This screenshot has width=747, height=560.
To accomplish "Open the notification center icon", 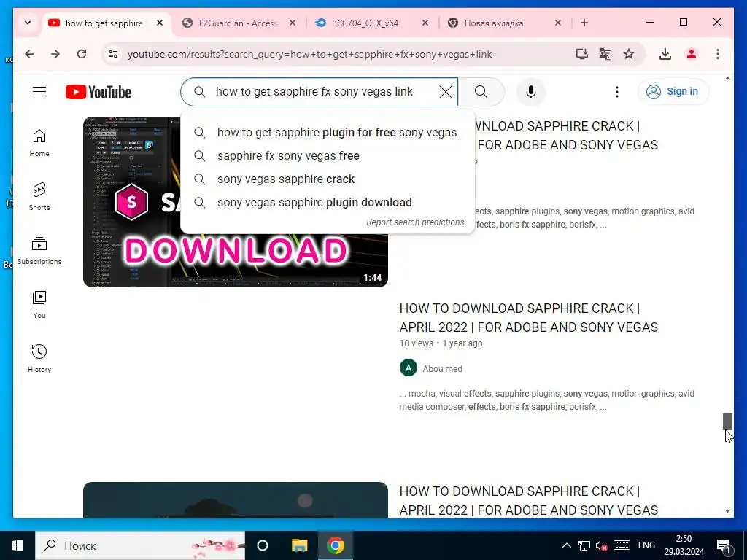I will pos(724,546).
